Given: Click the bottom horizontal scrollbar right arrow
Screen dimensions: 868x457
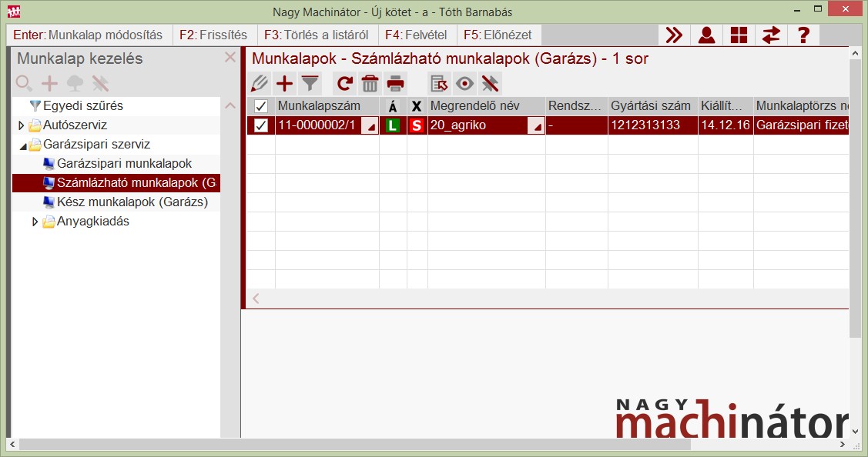Looking at the screenshot, I should click(x=843, y=444).
